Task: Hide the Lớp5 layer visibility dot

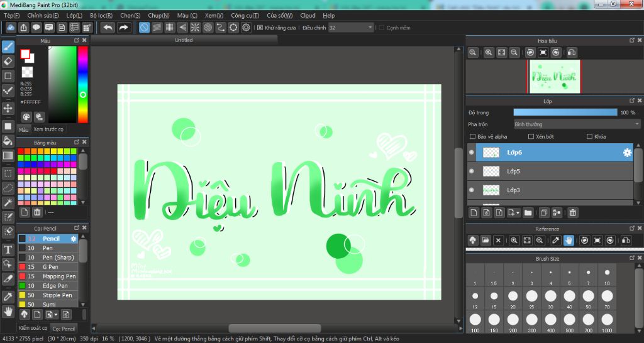Action: click(472, 171)
